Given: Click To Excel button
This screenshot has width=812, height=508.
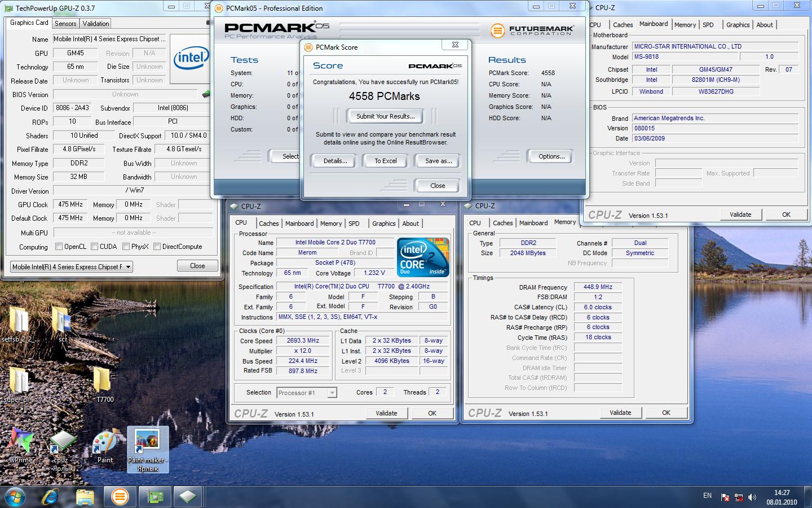Looking at the screenshot, I should (x=386, y=161).
